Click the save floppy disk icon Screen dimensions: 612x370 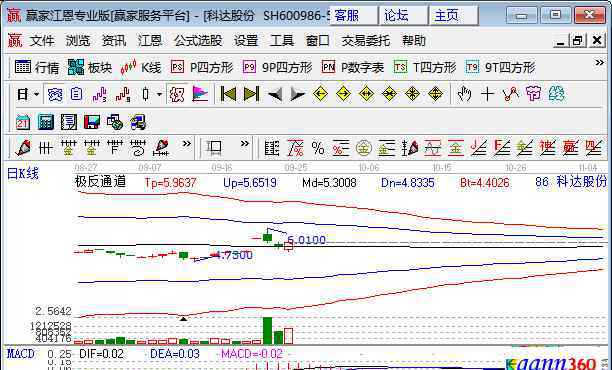tap(92, 123)
